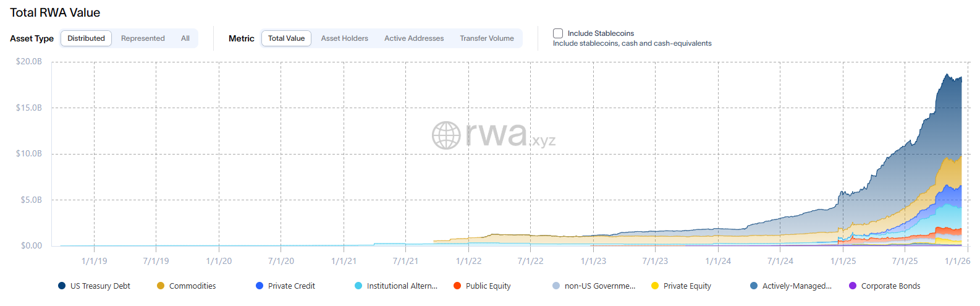Click the Corporate Bonds purple legend dot
The height and width of the screenshot is (306, 980).
[853, 286]
